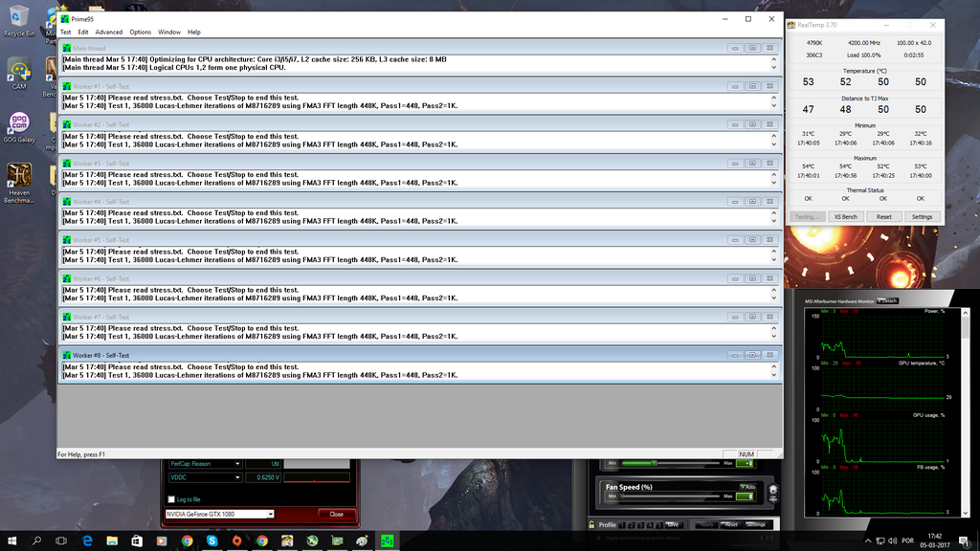Open the CAM desktop shortcut
Image resolution: width=980 pixels, height=551 pixels.
click(x=19, y=74)
